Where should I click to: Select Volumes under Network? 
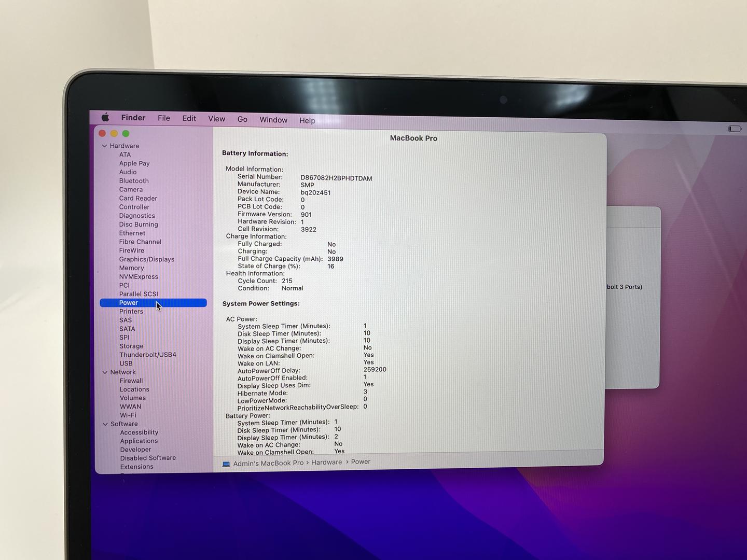[x=133, y=398]
